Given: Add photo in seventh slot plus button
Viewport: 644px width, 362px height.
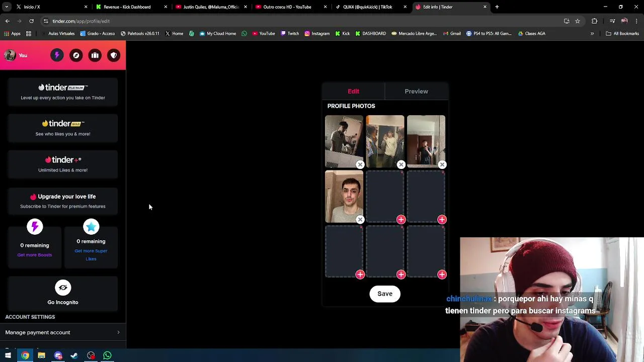Looking at the screenshot, I should 360,275.
